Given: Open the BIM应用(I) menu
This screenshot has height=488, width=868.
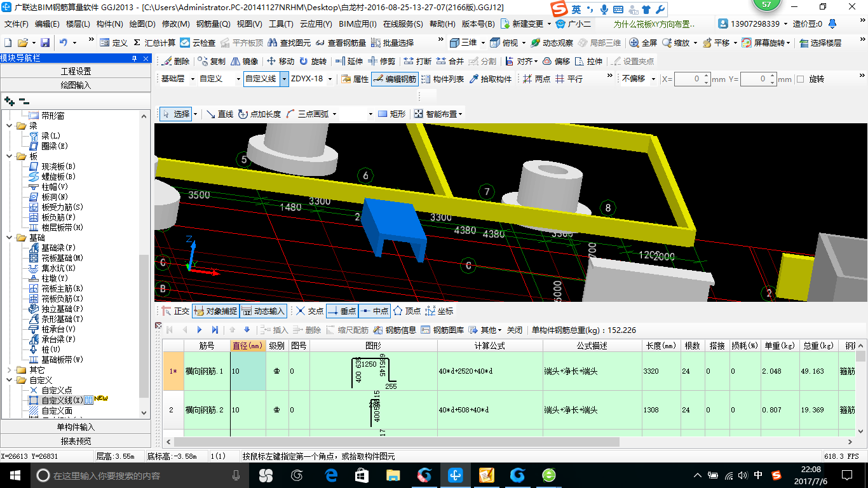Looking at the screenshot, I should coord(358,24).
